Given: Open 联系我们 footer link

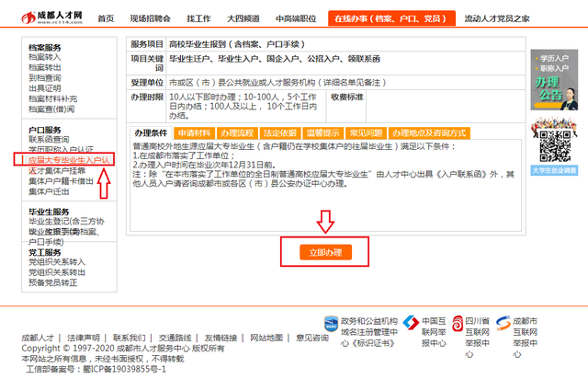Looking at the screenshot, I should pyautogui.click(x=129, y=338).
